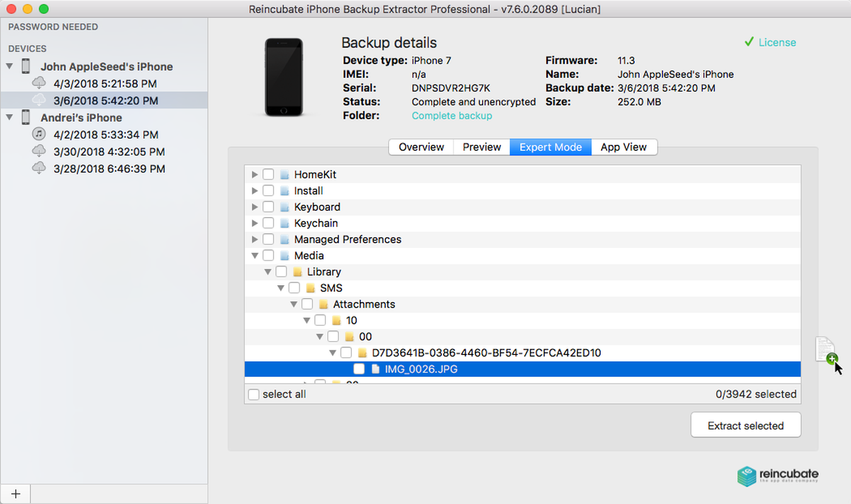Collapse the D7D3641B-0386-4460 folder
This screenshot has width=851, height=504.
pos(332,353)
